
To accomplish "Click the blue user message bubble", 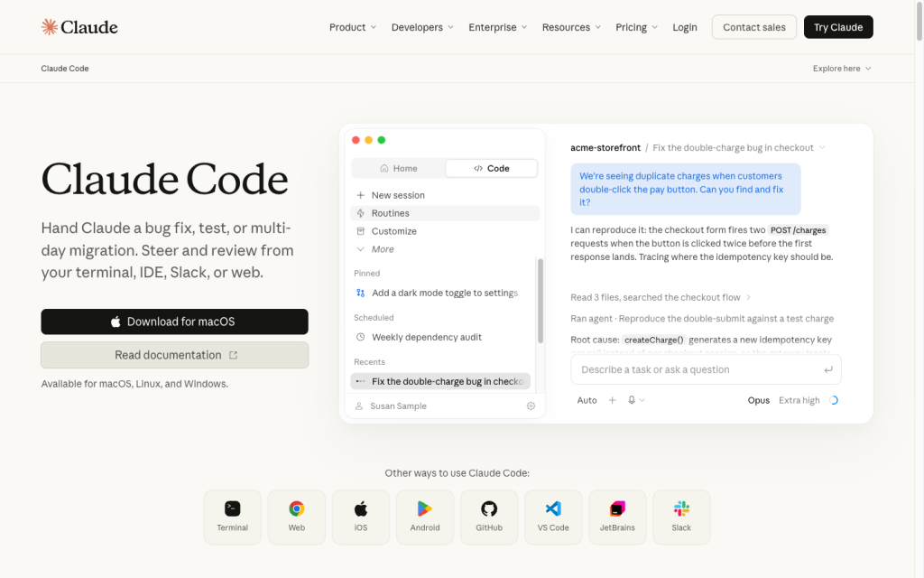I will (686, 190).
